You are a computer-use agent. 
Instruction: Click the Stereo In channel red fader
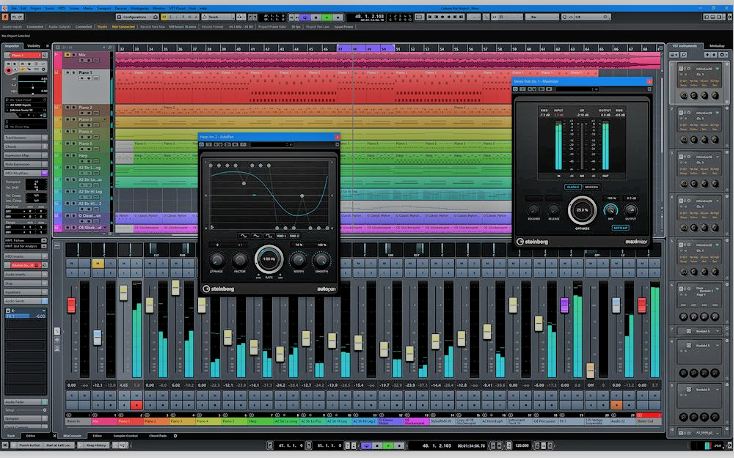pos(71,305)
